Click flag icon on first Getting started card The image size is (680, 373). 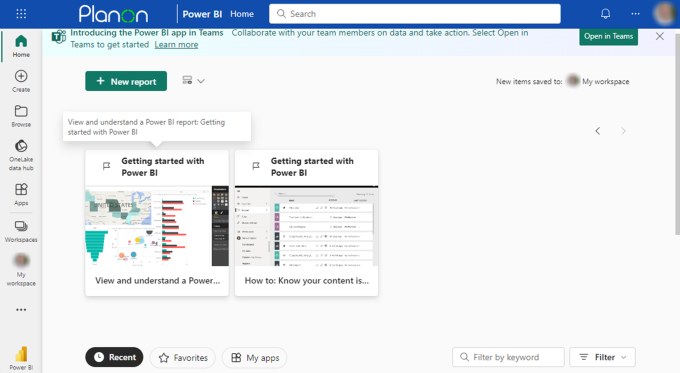coord(106,166)
